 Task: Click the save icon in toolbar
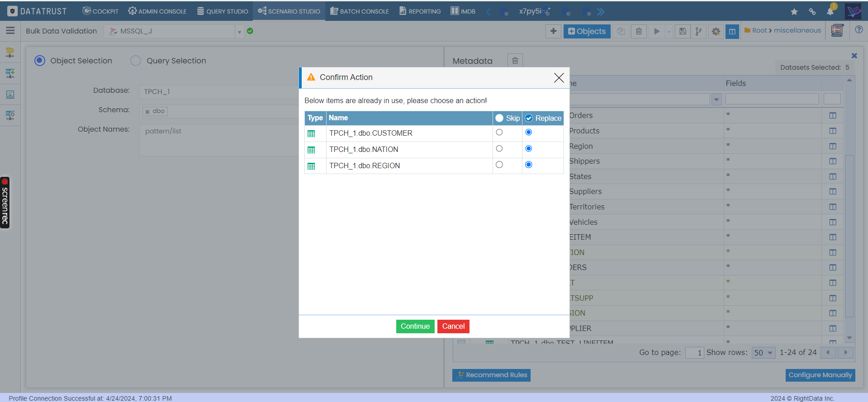pyautogui.click(x=683, y=31)
